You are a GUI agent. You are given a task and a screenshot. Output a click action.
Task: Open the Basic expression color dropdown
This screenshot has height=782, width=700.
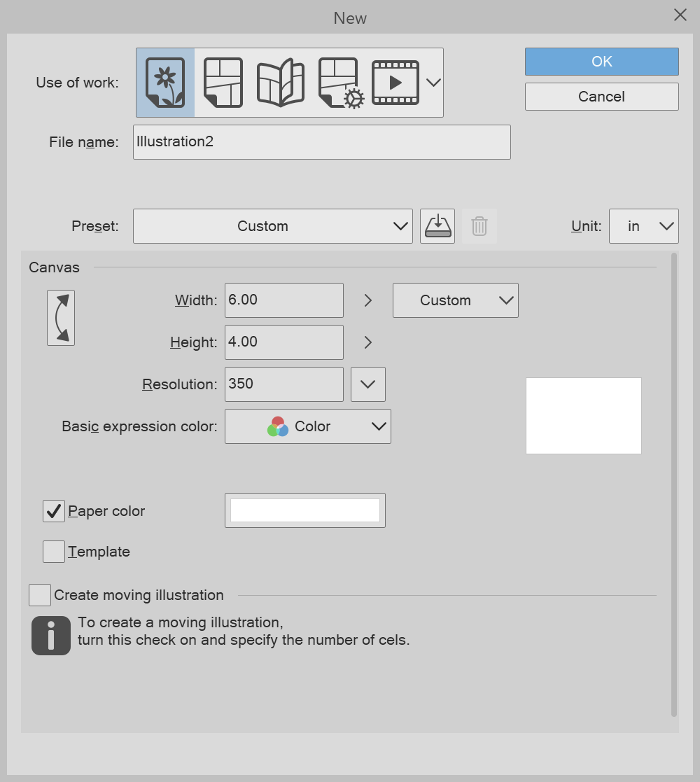[x=307, y=426]
